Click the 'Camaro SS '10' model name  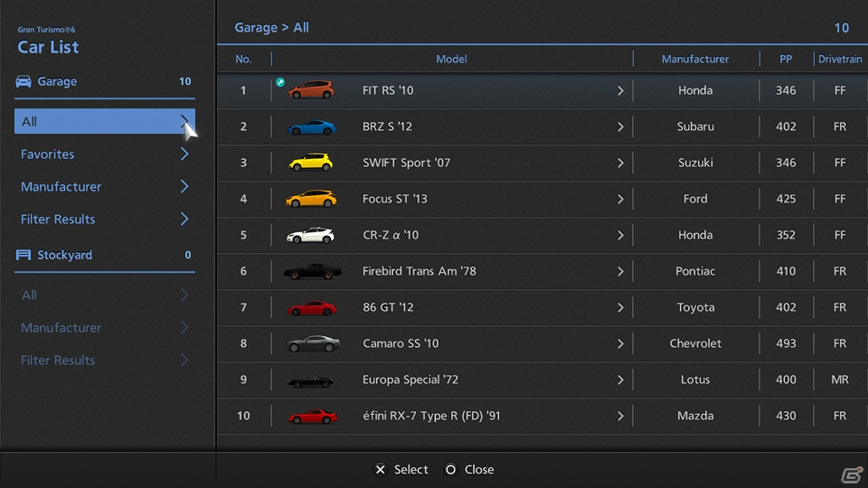[x=401, y=343]
